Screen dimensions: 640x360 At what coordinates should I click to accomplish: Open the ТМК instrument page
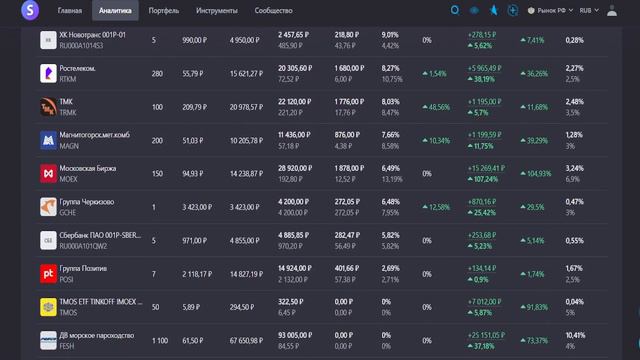coord(66,102)
